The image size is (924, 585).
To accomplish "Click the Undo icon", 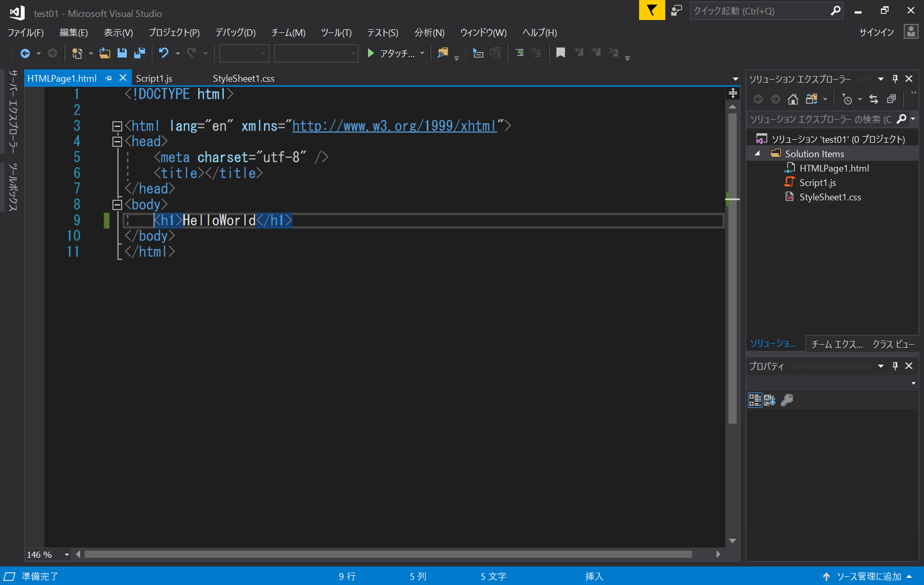I will pos(163,53).
